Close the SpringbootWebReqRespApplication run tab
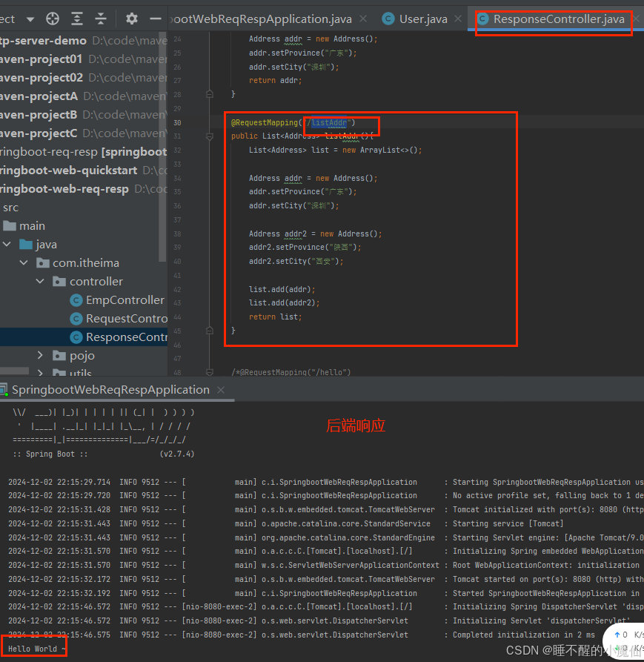This screenshot has width=644, height=662. click(x=221, y=390)
